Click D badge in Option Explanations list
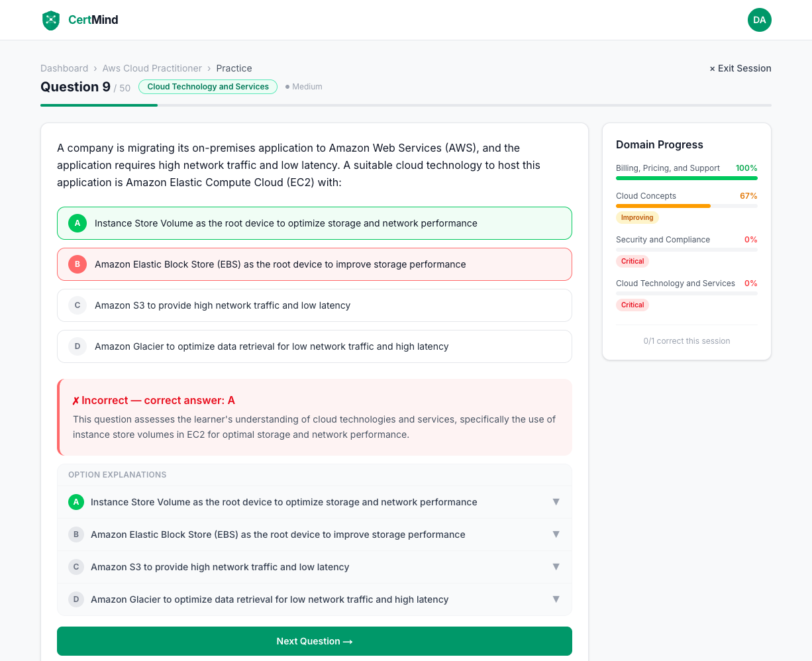Screen dimensions: 812x661 76,599
